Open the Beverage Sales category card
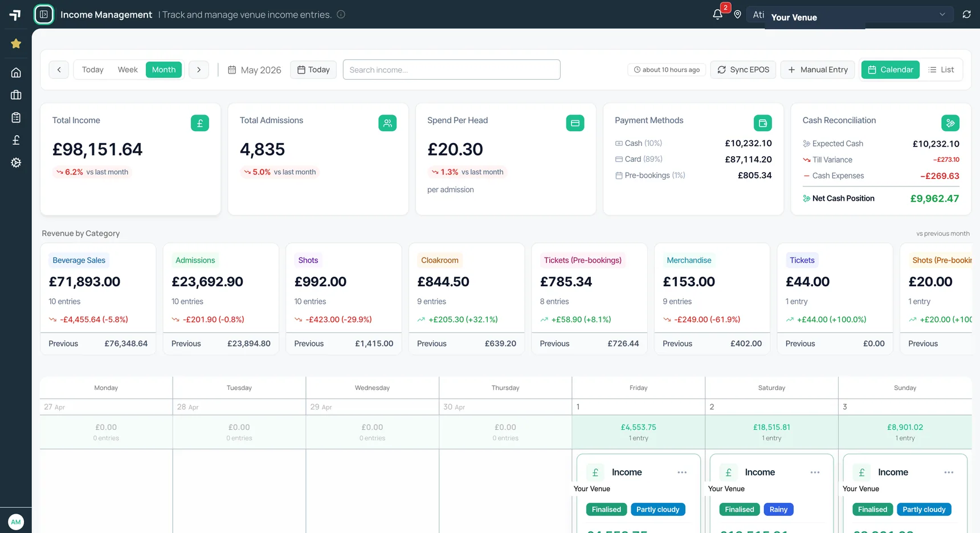 coord(98,299)
